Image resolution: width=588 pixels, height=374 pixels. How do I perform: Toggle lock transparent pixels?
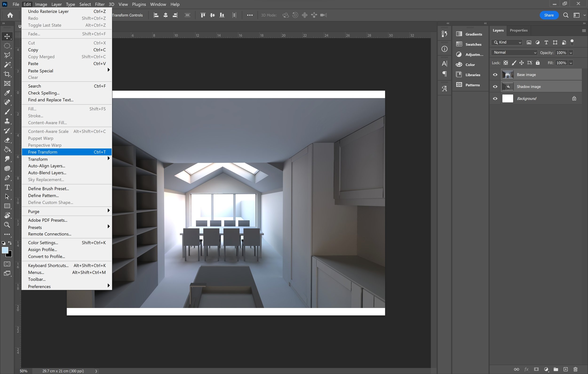(x=506, y=63)
